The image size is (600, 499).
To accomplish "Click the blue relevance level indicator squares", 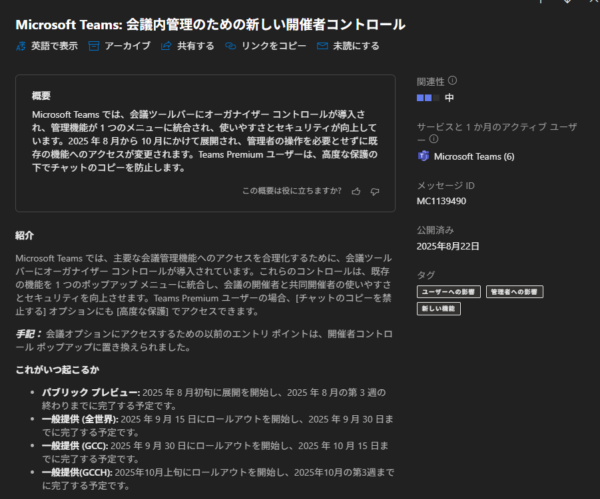I will (x=427, y=98).
